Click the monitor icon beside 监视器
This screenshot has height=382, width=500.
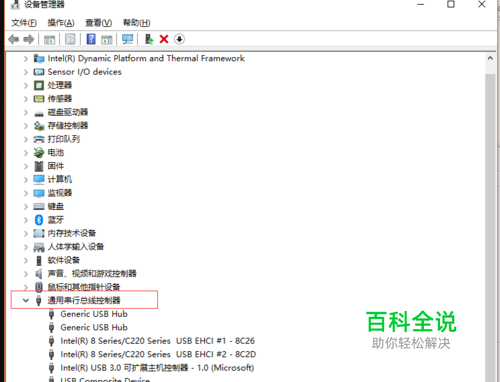(x=39, y=193)
